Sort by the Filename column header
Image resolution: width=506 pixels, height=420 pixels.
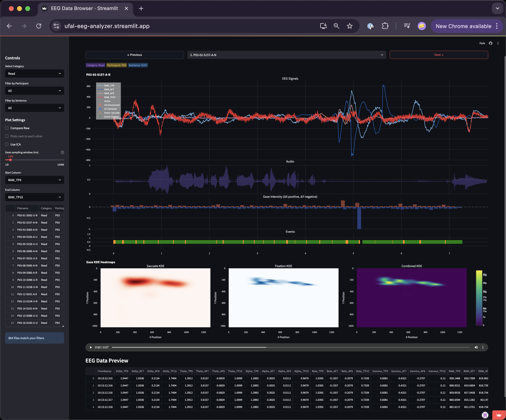point(27,208)
